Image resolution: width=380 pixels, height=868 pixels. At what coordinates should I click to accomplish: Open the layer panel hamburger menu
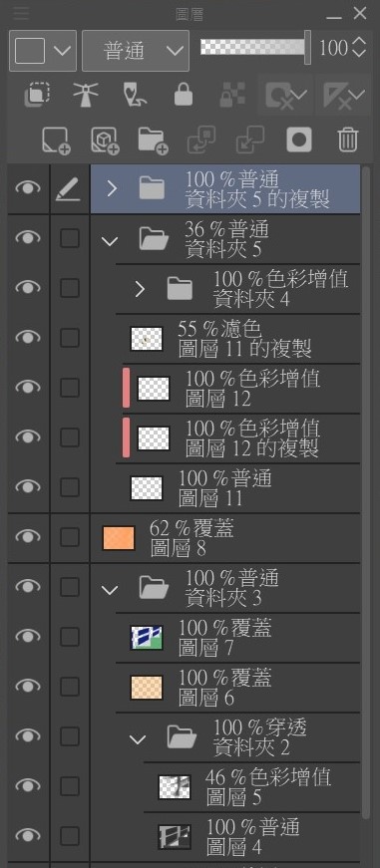pyautogui.click(x=21, y=13)
